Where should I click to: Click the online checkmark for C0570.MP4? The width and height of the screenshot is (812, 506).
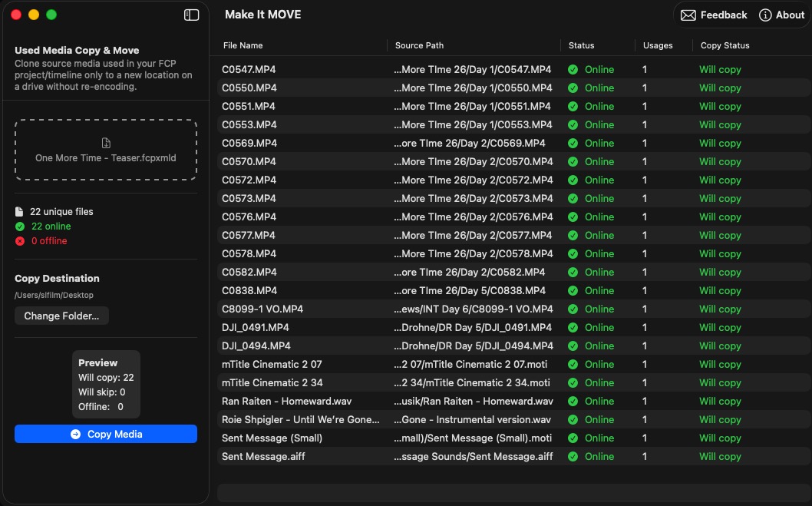pos(573,161)
